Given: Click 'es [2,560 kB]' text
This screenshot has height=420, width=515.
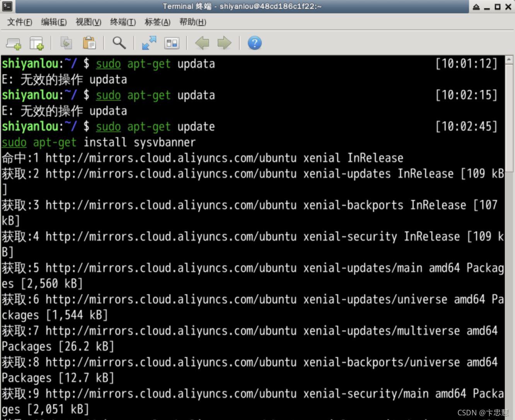Looking at the screenshot, I should click(x=43, y=283).
